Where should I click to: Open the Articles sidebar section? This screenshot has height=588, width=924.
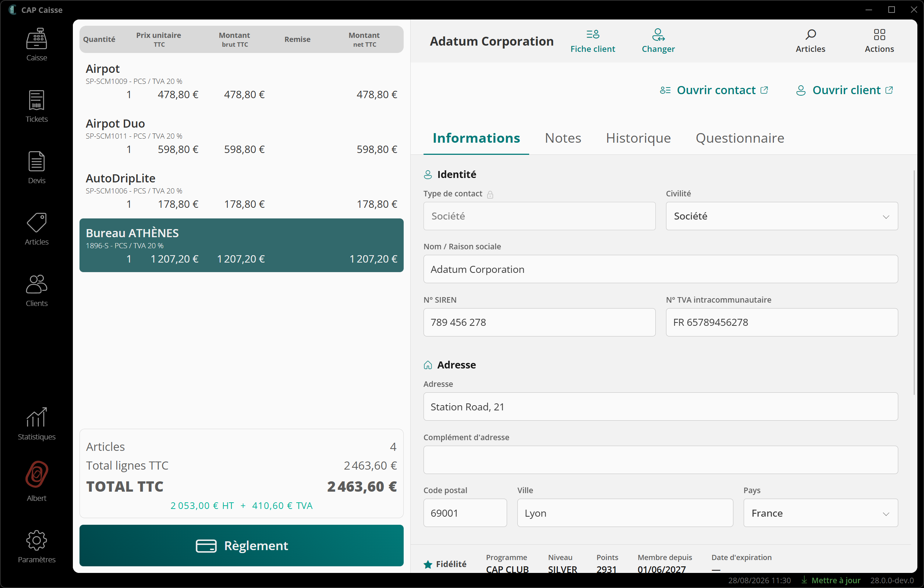36,229
